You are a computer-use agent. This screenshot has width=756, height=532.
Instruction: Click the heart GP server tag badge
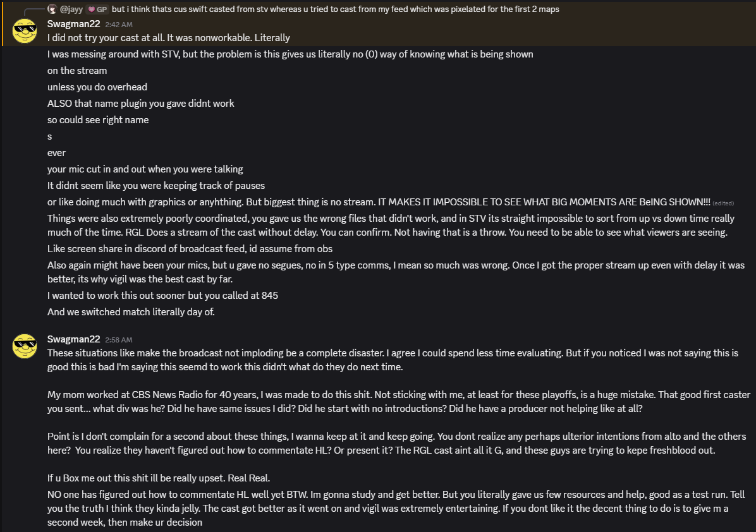98,9
